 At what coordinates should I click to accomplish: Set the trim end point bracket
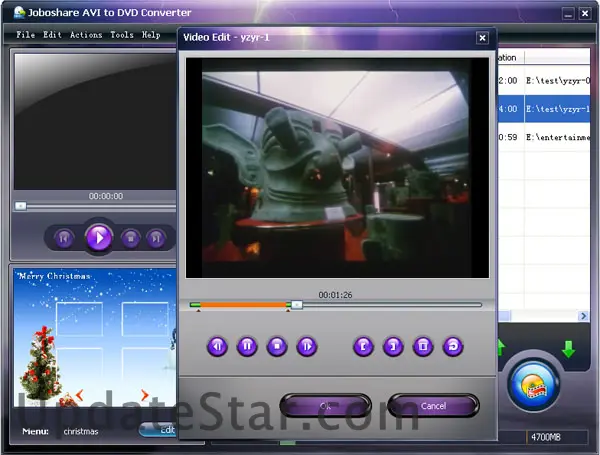pos(393,347)
